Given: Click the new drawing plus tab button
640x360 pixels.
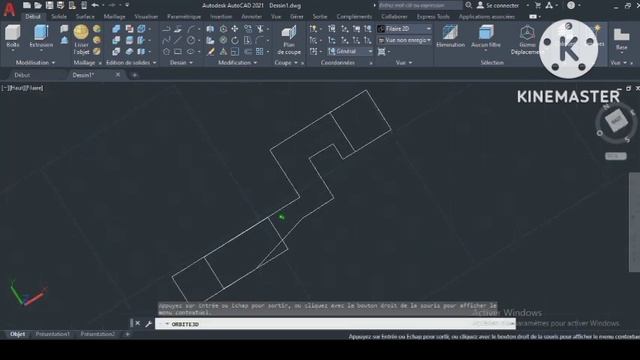Looking at the screenshot, I should (x=134, y=75).
